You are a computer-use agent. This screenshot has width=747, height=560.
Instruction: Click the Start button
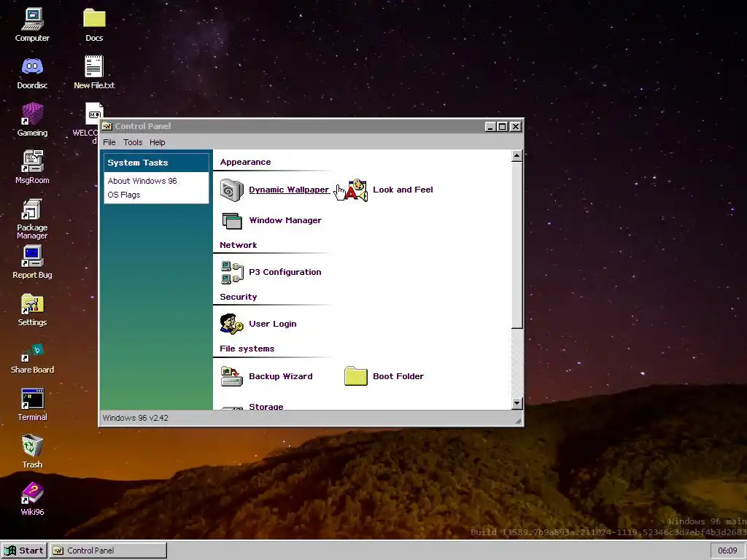[x=24, y=551]
